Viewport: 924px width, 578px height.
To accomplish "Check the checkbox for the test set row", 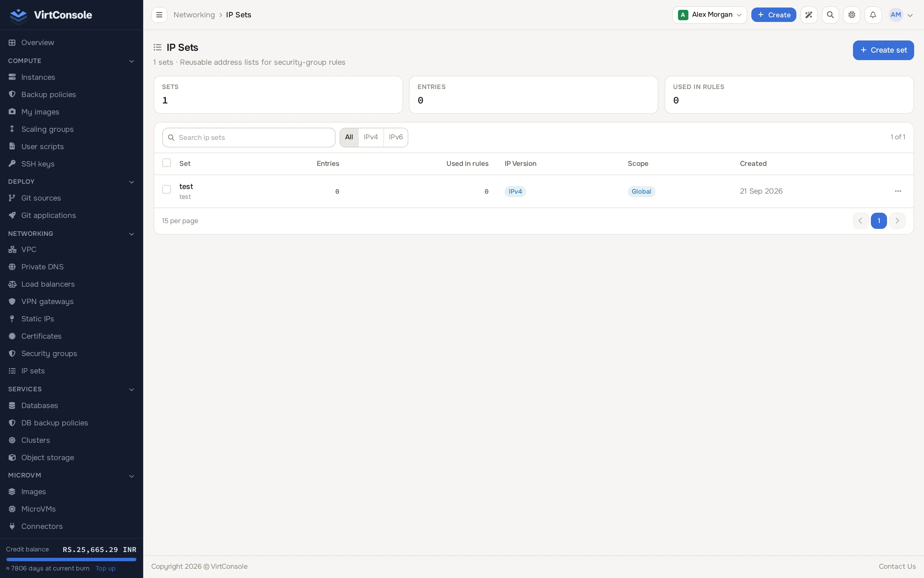I will [x=167, y=189].
